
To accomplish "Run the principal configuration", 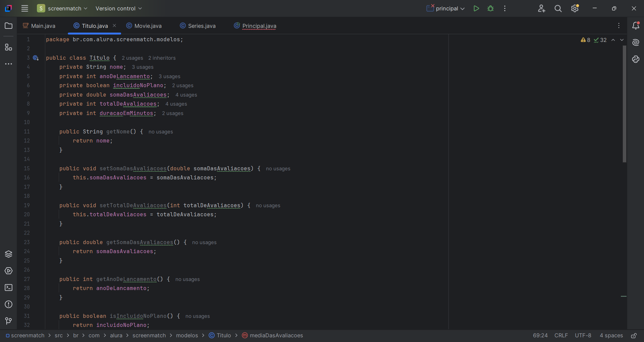I will [476, 8].
